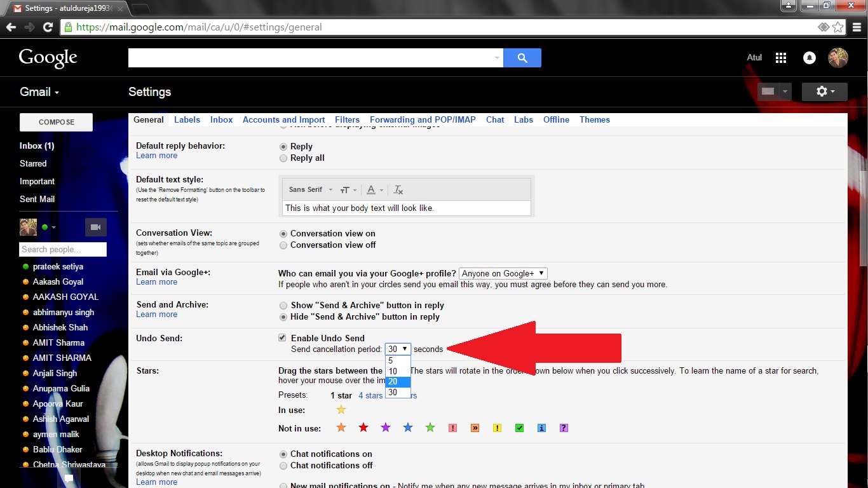Viewport: 868px width, 488px height.
Task: Choose 10 seconds from the dropdown list
Action: point(398,371)
